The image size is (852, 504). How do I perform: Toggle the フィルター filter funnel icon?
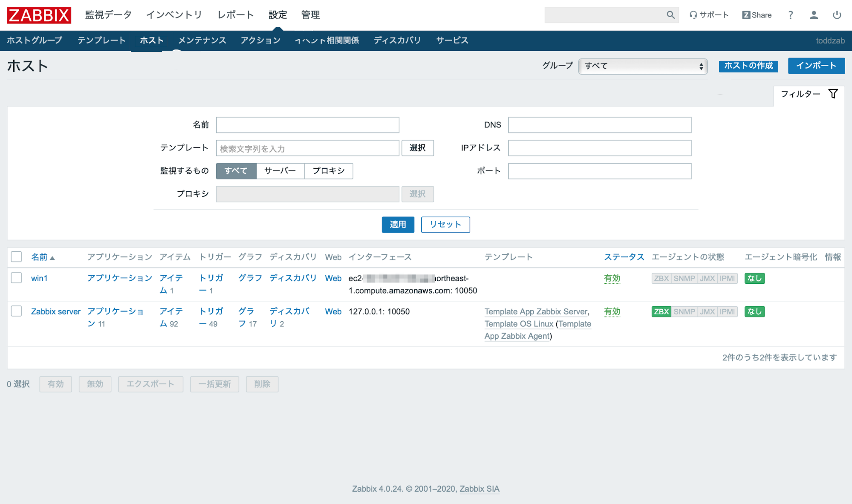tap(833, 94)
